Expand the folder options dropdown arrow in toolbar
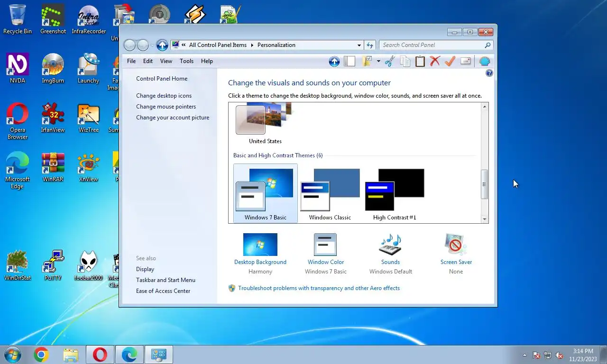Screen dimensions: 607x364 click(x=378, y=61)
